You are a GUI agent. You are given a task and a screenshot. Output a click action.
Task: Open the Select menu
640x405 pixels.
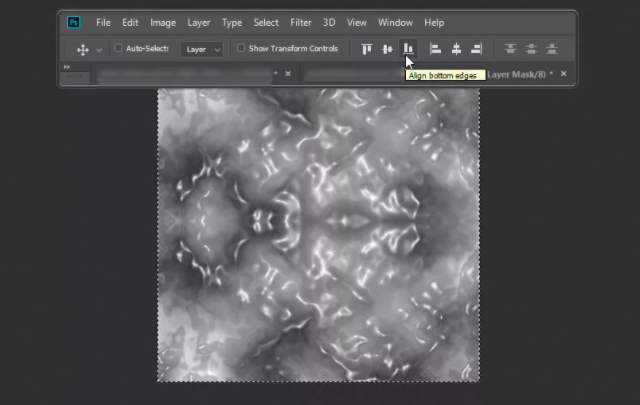click(x=266, y=23)
